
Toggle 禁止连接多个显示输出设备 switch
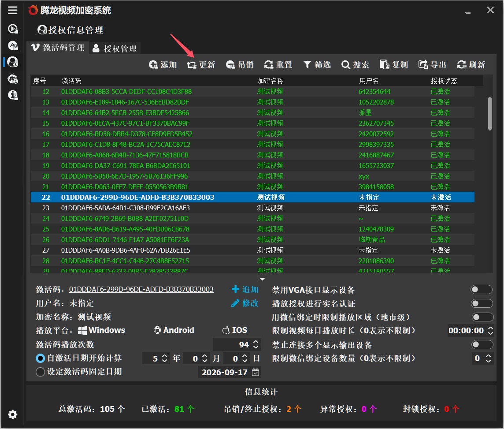coord(482,345)
